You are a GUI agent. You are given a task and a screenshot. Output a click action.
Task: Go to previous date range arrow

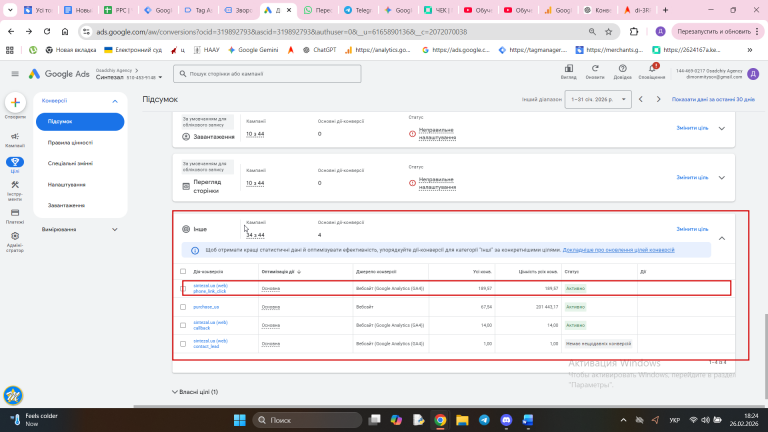point(641,99)
